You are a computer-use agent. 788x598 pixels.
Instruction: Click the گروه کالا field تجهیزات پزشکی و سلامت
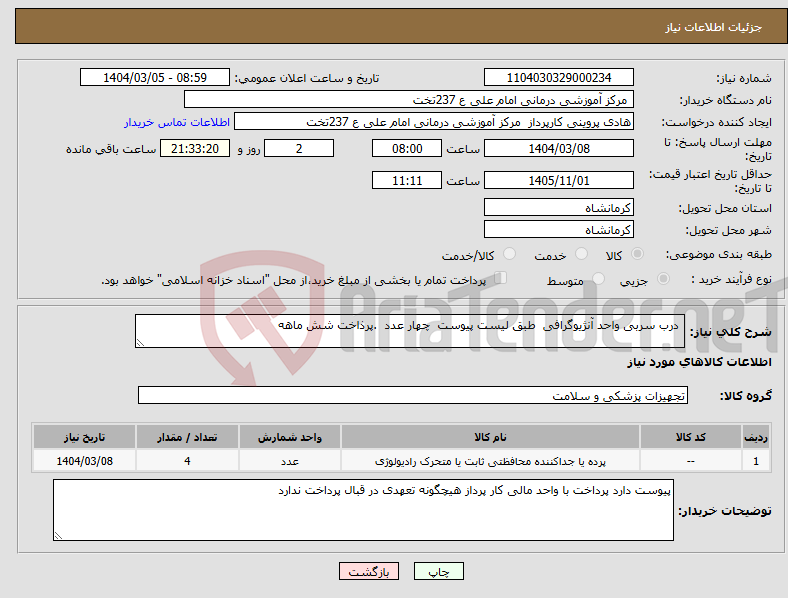click(x=413, y=395)
